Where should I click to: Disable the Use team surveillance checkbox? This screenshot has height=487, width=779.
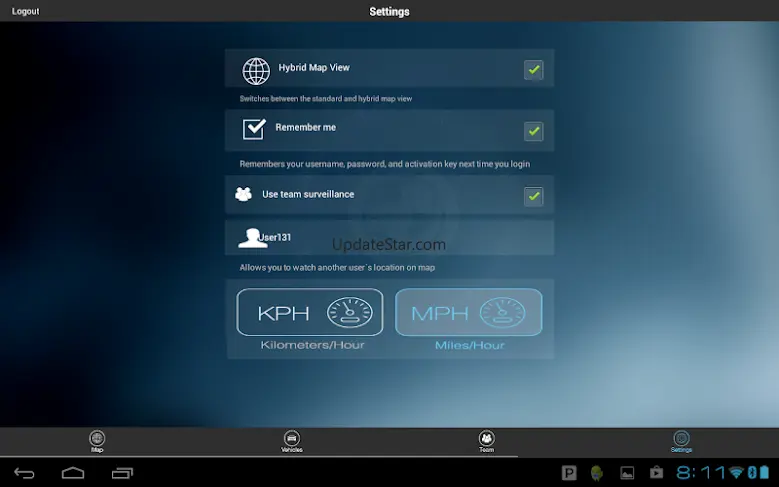[534, 196]
